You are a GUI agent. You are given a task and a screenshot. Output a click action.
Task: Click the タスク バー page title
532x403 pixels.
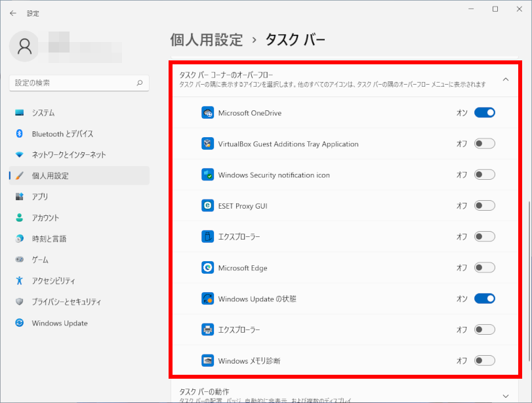(295, 40)
